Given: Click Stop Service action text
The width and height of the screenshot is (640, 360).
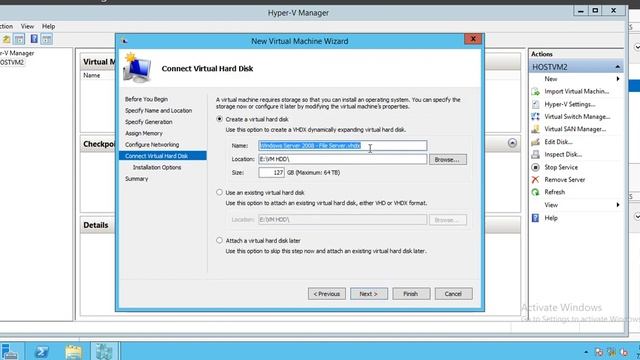Looking at the screenshot, I should [561, 167].
